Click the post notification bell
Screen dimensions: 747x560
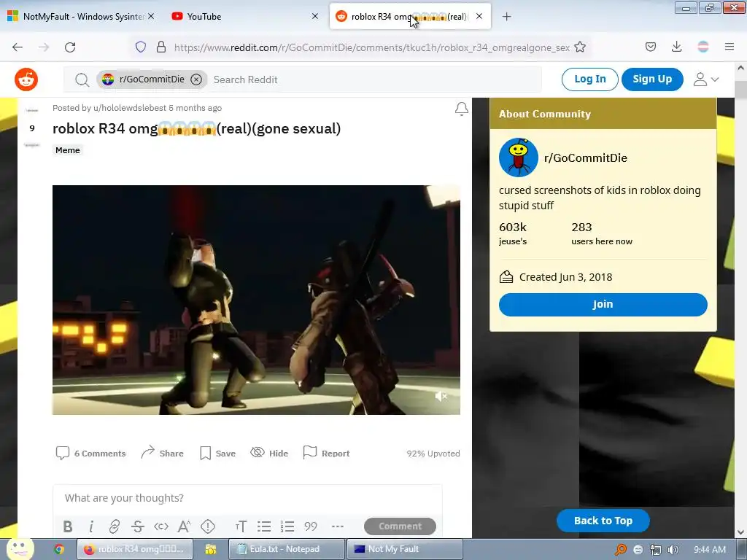pyautogui.click(x=461, y=109)
